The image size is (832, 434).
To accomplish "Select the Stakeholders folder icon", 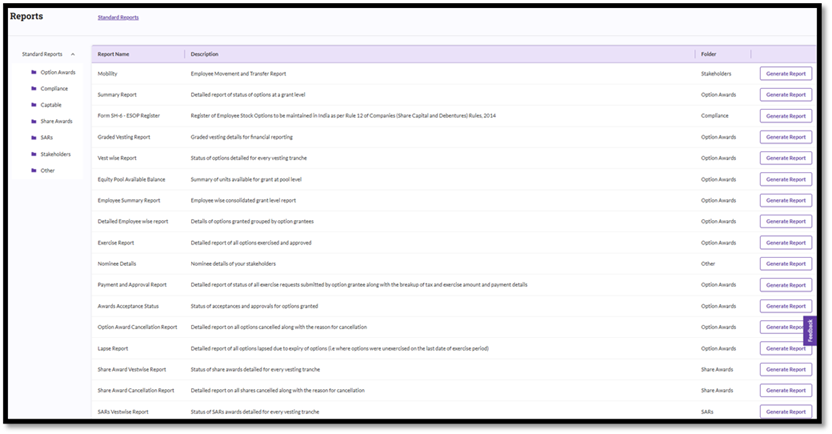I will tap(34, 154).
